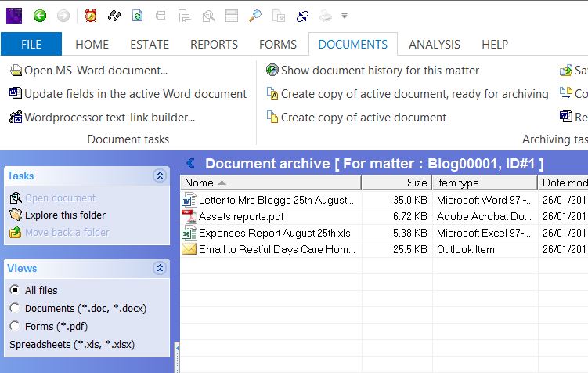Click the footprints icon in toolbar
588x373 pixels.
pyautogui.click(x=114, y=15)
